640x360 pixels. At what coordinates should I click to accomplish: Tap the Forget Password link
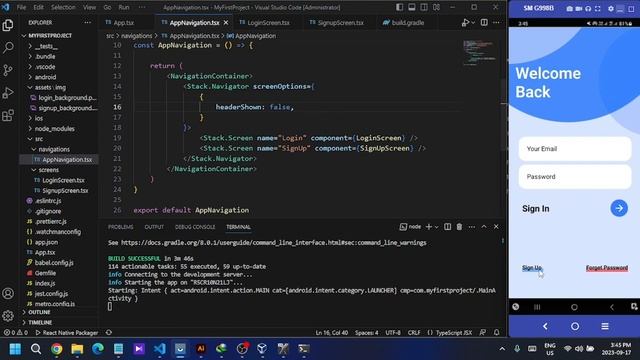[607, 268]
